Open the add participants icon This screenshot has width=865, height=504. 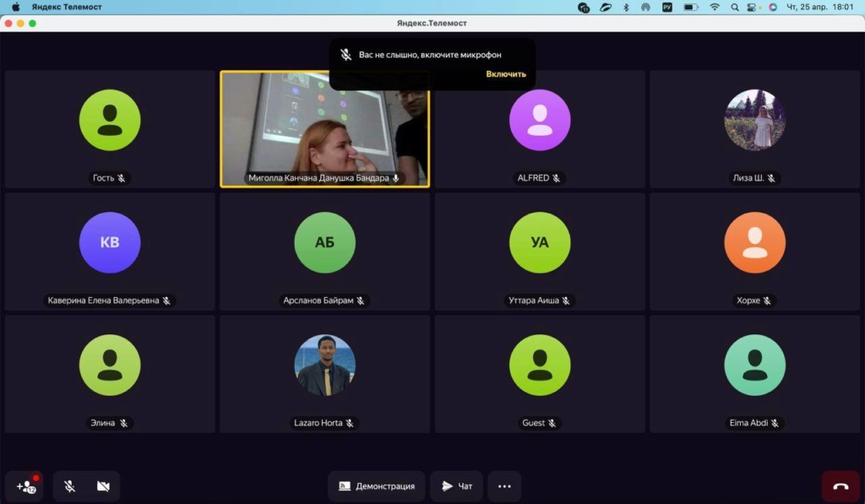pos(24,485)
